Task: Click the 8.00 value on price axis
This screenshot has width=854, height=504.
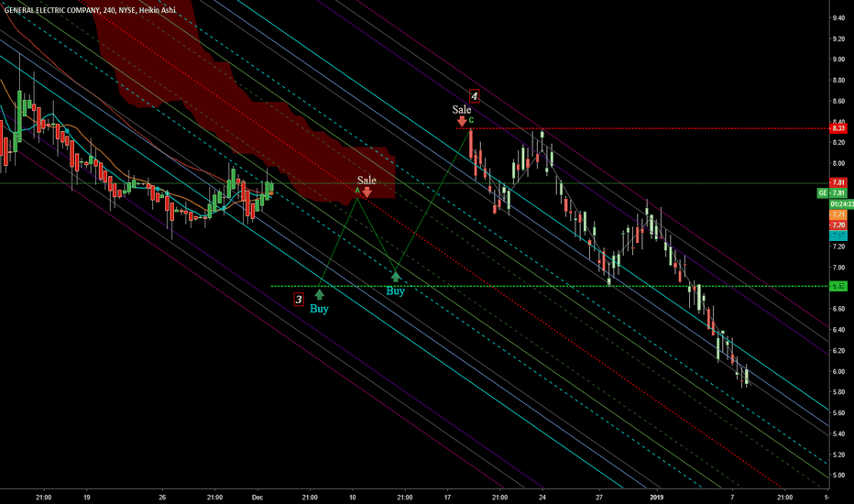Action: click(x=838, y=163)
